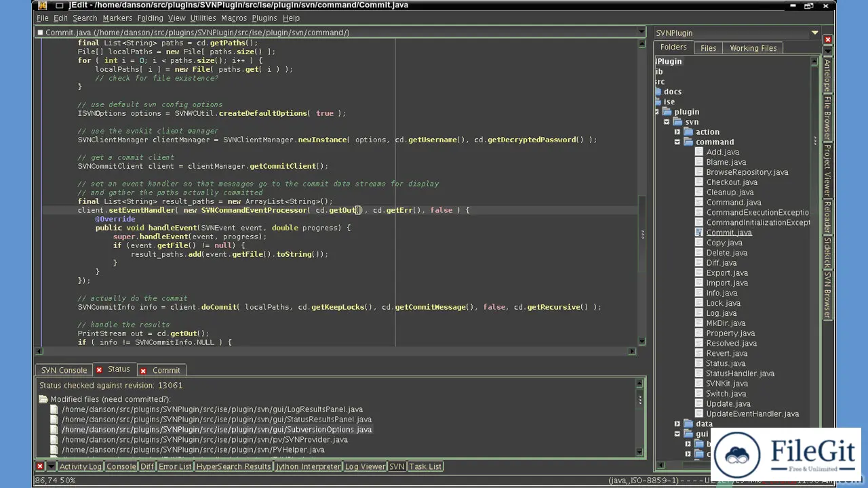Screen dimensions: 868x488
Task: Click the Modified files folder icon
Action: click(x=43, y=399)
